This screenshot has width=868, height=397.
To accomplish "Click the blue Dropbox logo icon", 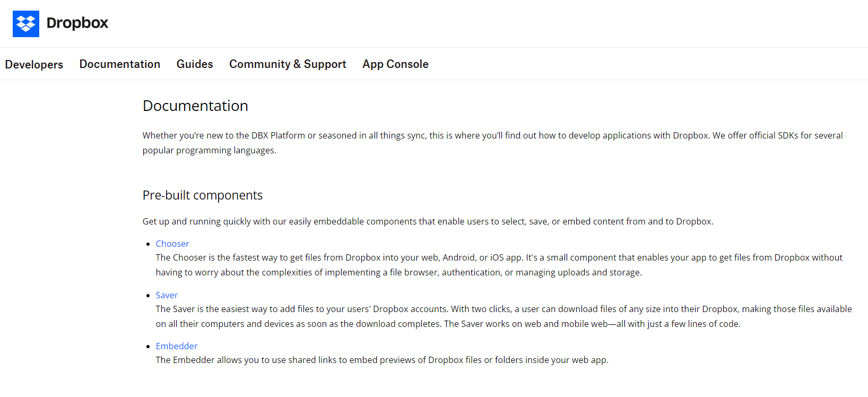I will tap(26, 24).
